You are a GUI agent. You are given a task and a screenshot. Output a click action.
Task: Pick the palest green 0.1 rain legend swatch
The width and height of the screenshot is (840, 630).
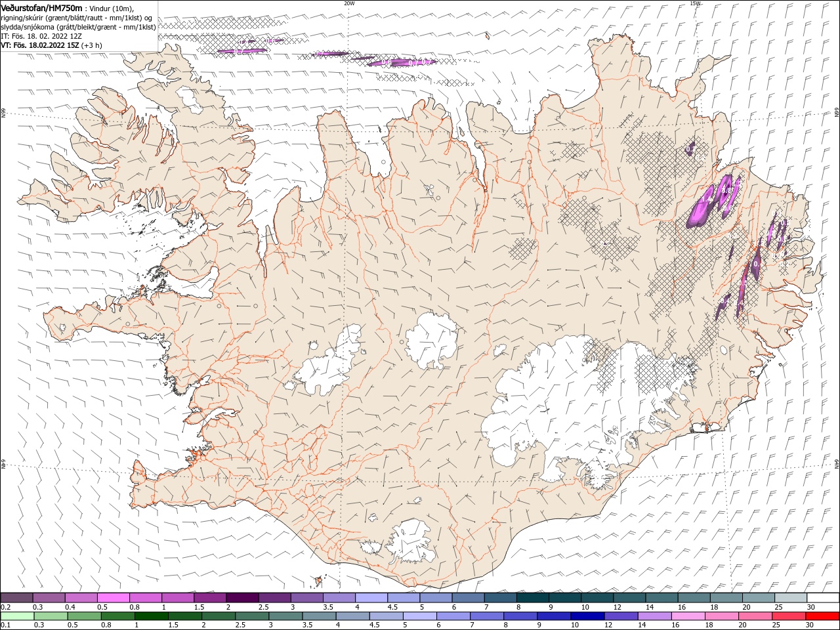click(x=17, y=616)
